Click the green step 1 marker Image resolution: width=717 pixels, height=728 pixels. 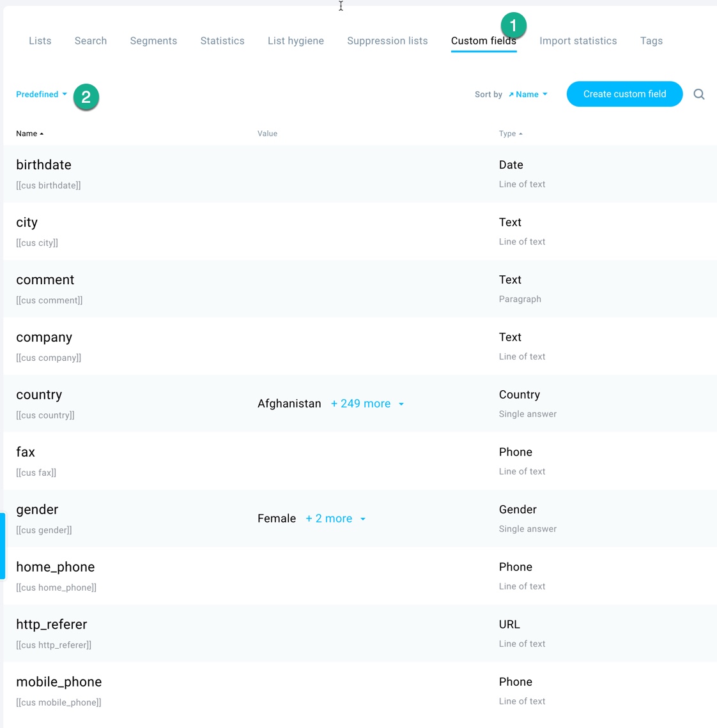pos(514,25)
